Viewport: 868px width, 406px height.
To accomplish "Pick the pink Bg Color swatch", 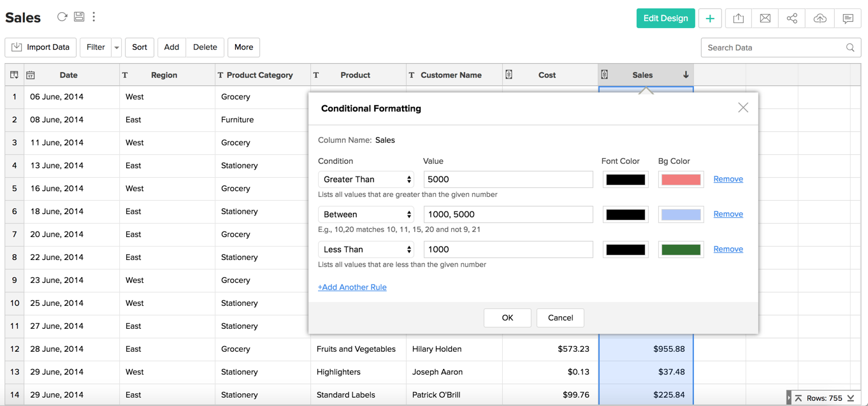I will tap(681, 180).
